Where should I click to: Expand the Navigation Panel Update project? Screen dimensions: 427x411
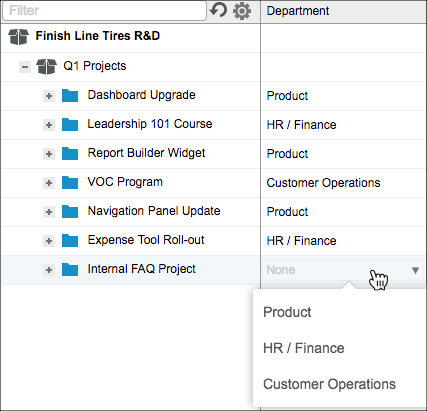pos(49,212)
